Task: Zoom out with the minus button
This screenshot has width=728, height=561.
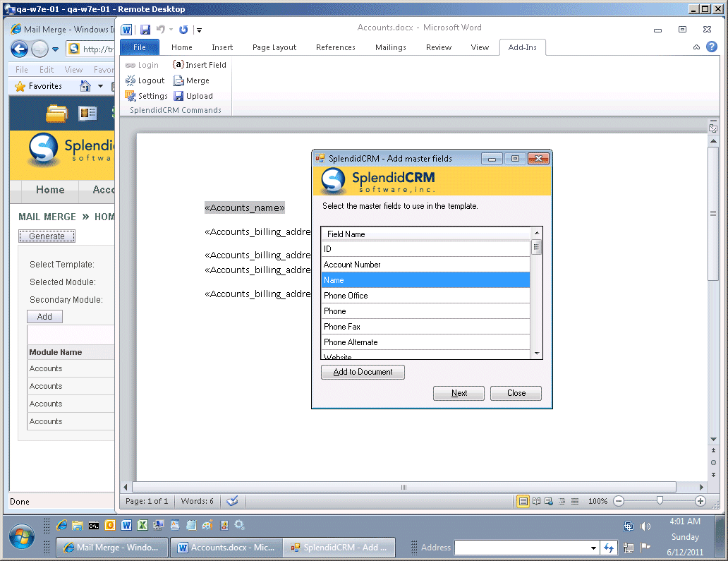Action: (619, 501)
